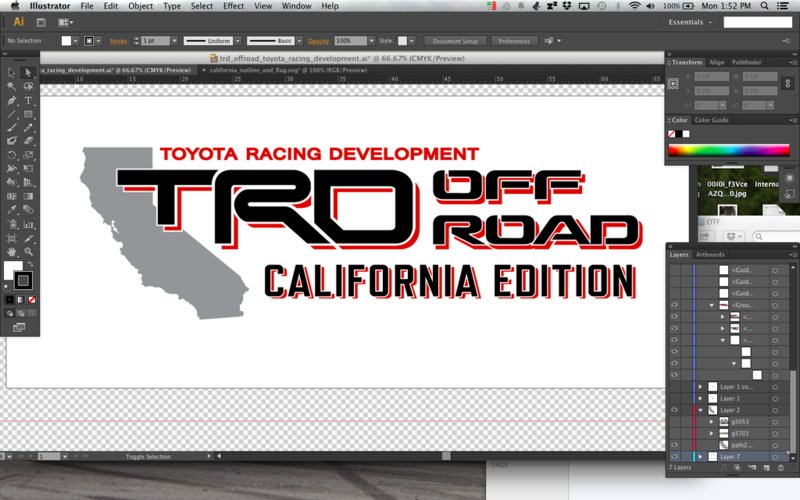Viewport: 800px width, 500px height.
Task: Open the Essentials workspace switcher
Action: tap(690, 22)
